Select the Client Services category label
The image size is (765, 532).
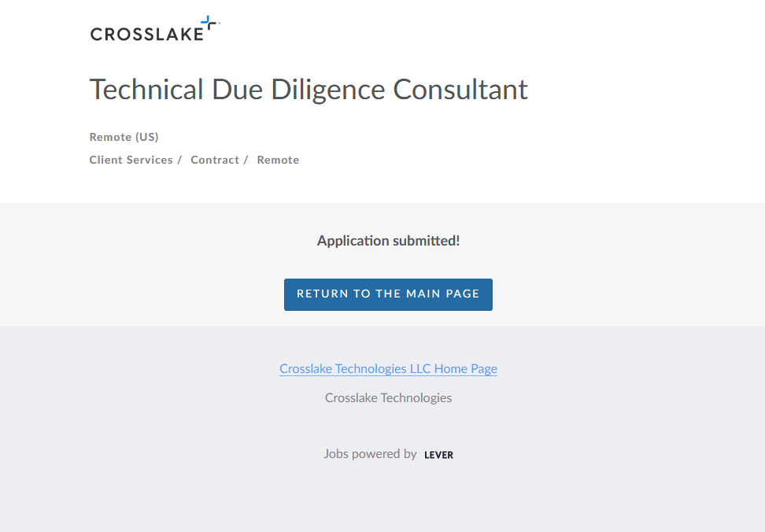pos(131,160)
